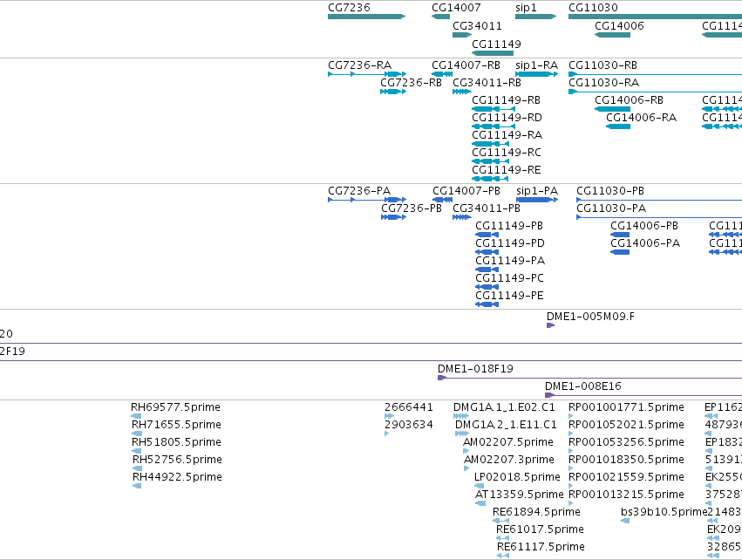Select protein sip1-PA
This screenshot has width=742, height=560.
[x=537, y=200]
